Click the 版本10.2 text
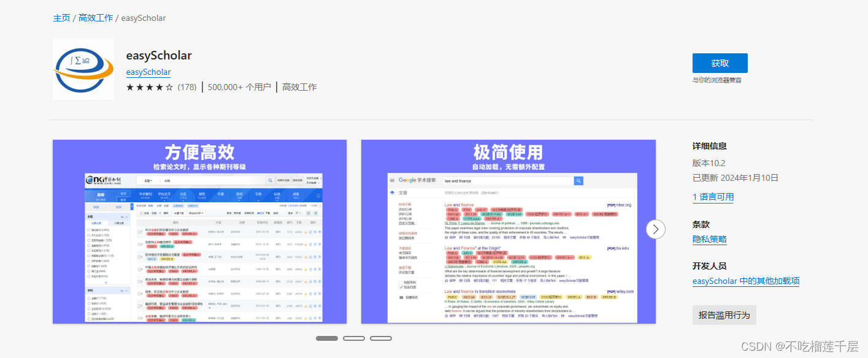Screen dimensions: 868x358 pos(709,163)
